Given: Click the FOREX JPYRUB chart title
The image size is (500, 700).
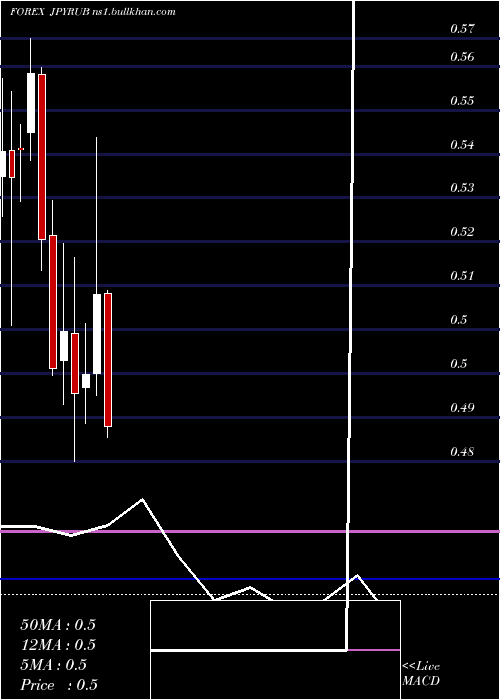Looking at the screenshot, I should 92,12.
